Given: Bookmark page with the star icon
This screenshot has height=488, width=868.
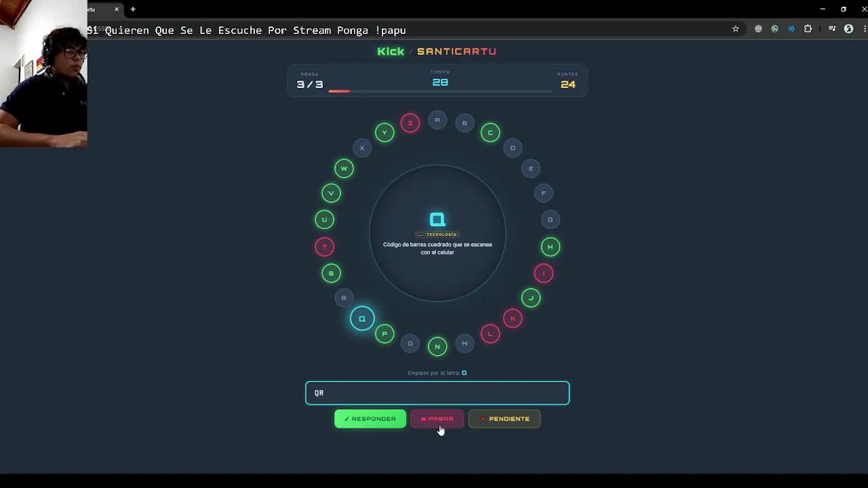Looking at the screenshot, I should coord(735,29).
